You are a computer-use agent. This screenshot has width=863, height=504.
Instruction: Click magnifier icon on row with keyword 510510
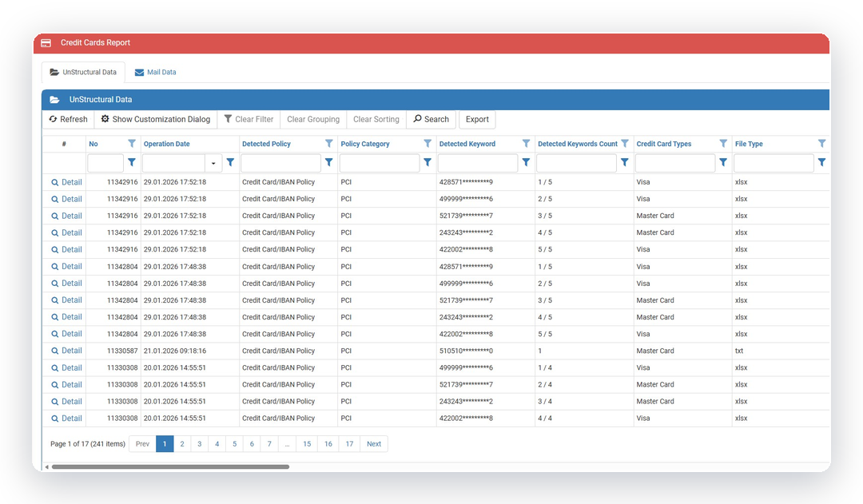(x=54, y=351)
